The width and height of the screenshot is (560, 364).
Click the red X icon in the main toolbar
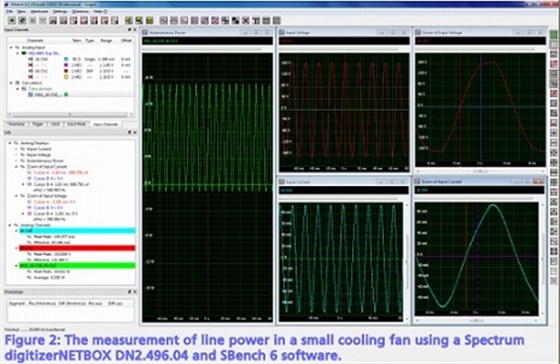246,21
